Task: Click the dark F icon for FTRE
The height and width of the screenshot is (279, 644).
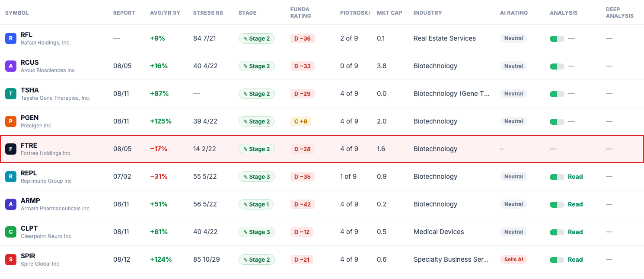Action: 11,149
